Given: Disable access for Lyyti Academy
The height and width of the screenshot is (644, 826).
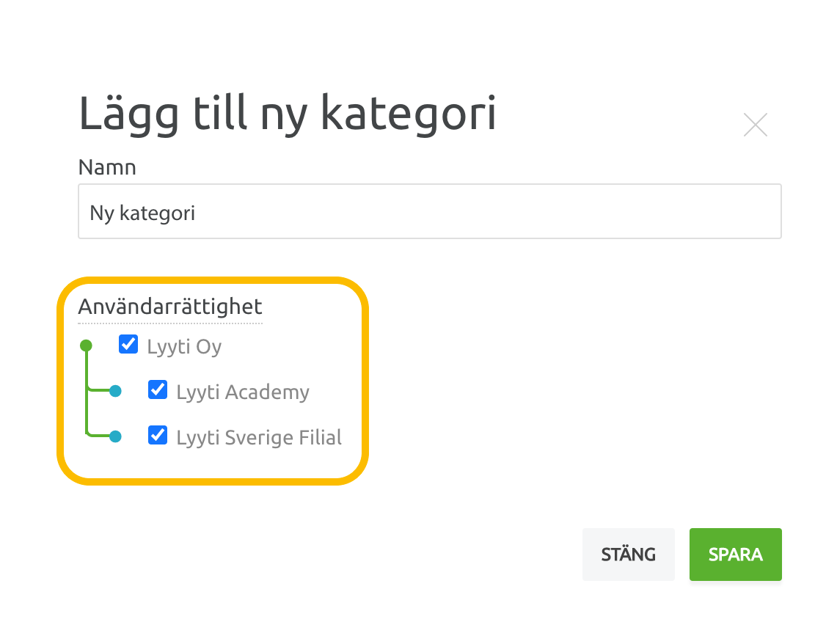Looking at the screenshot, I should (x=157, y=390).
